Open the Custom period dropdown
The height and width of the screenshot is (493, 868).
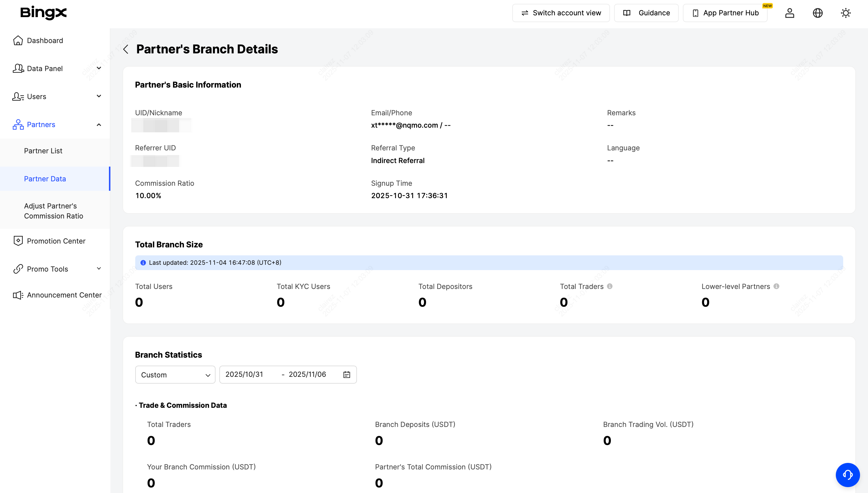tap(175, 375)
